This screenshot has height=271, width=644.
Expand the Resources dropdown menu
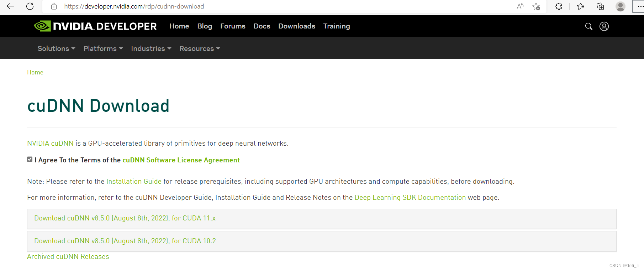click(200, 48)
